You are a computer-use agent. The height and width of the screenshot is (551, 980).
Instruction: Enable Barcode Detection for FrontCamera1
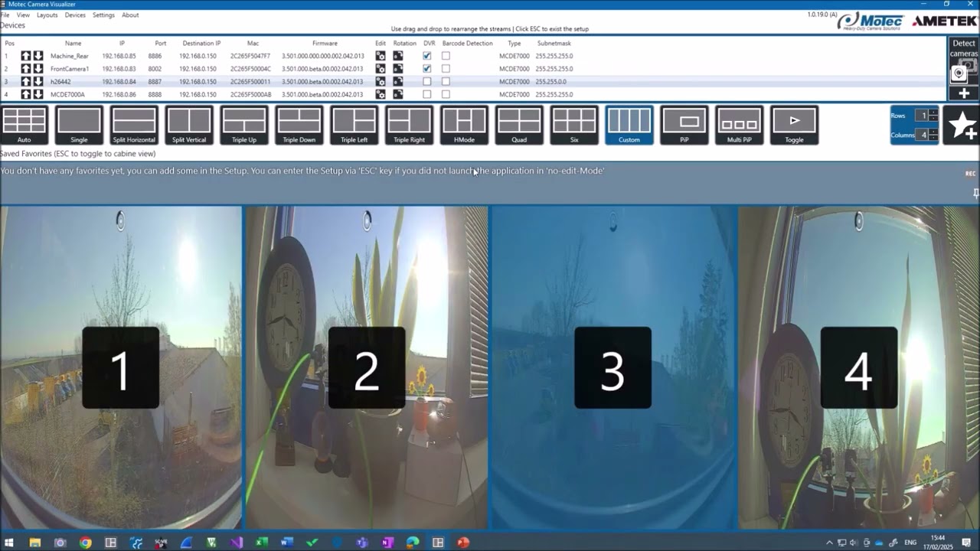446,69
